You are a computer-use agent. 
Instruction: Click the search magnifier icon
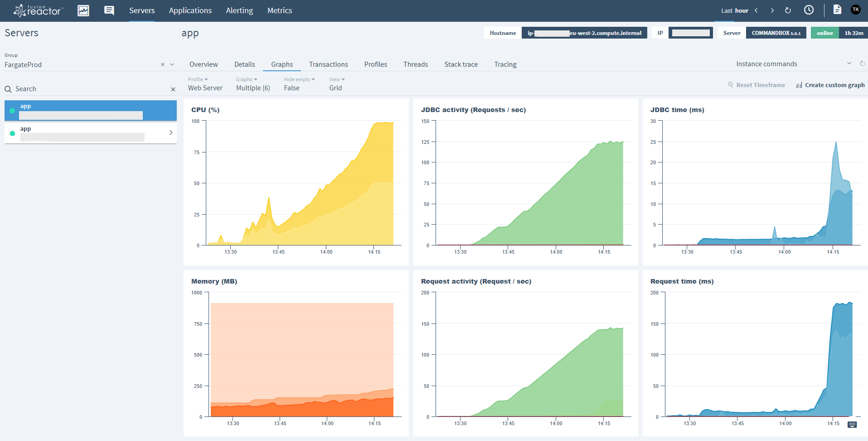[8, 89]
